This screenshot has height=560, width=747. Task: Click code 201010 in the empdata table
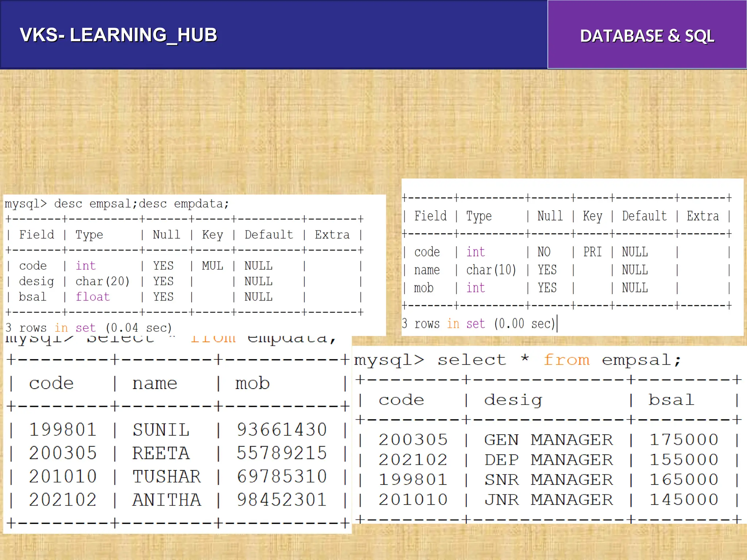(63, 476)
